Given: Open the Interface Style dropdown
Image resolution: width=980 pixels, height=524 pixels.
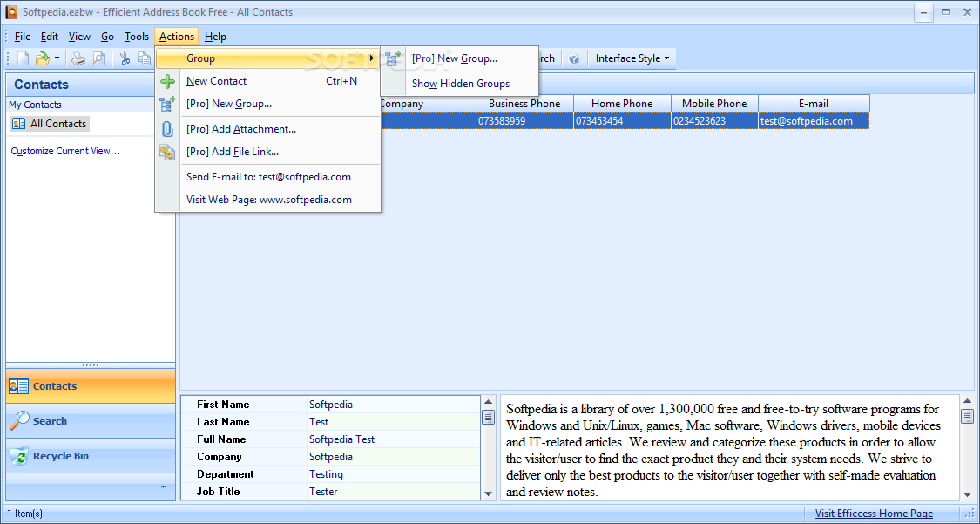Looking at the screenshot, I should tap(632, 58).
